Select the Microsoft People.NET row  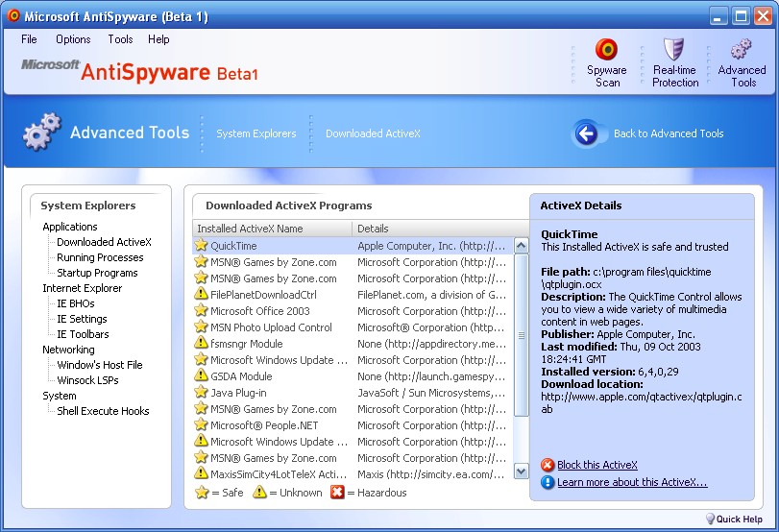(x=351, y=425)
